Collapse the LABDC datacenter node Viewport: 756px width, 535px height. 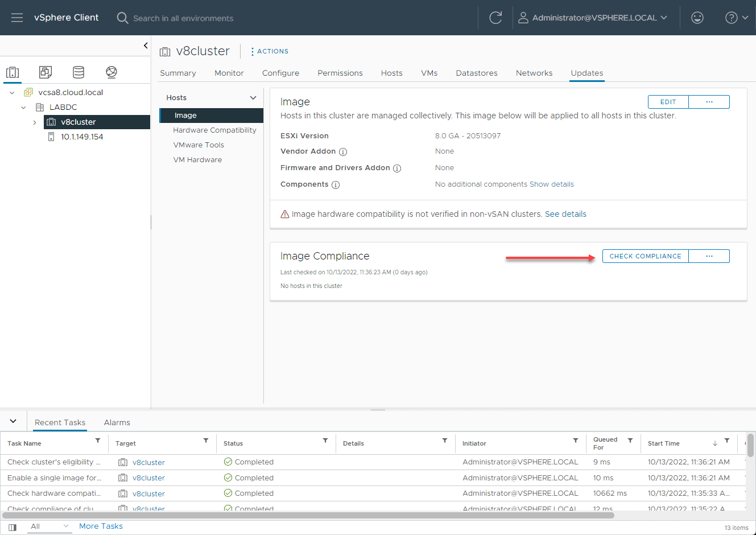(x=23, y=108)
